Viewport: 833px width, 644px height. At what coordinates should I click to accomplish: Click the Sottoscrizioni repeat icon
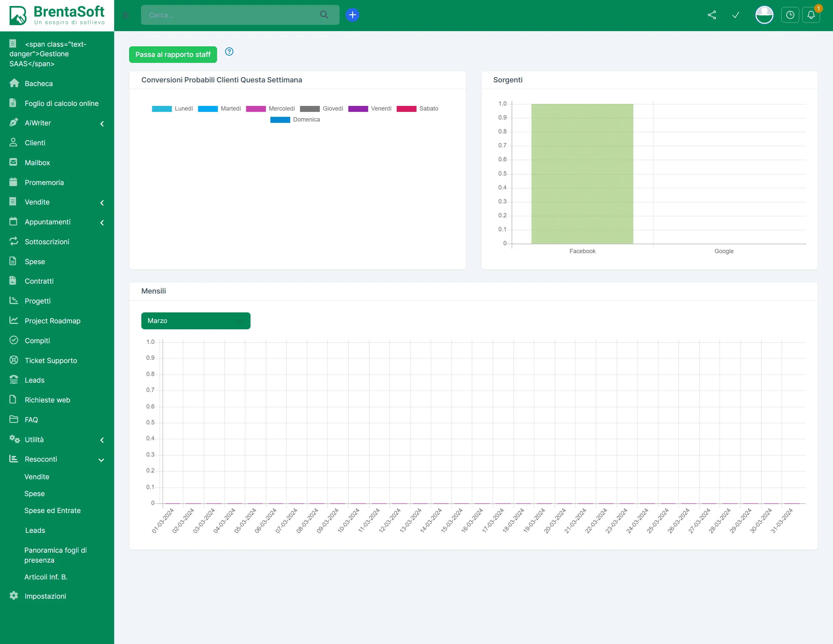pyautogui.click(x=14, y=241)
